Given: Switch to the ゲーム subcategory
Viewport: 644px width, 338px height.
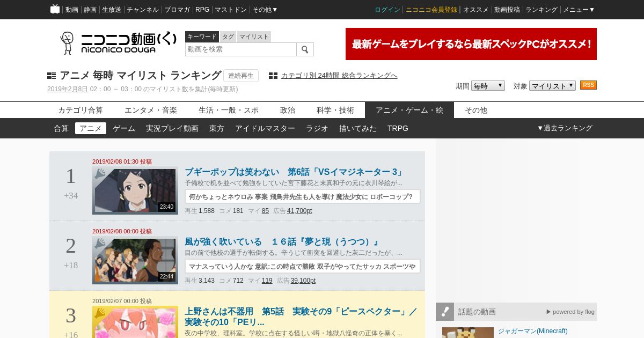Looking at the screenshot, I should (x=124, y=128).
